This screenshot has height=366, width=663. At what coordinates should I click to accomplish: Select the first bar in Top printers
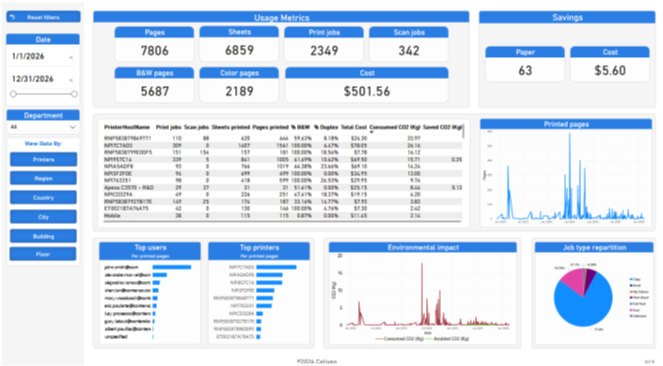(276, 267)
